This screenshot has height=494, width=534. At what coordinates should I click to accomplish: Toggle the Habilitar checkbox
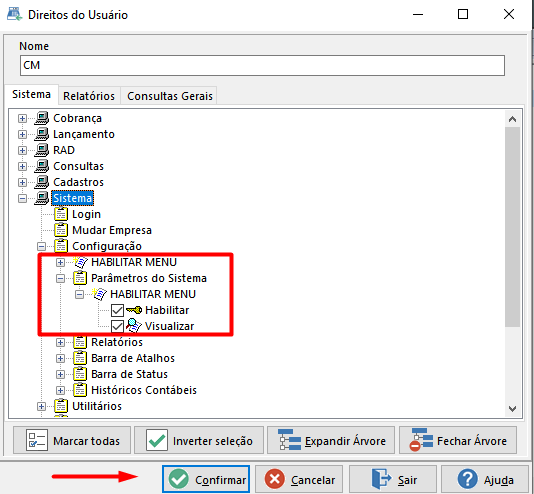pyautogui.click(x=117, y=310)
